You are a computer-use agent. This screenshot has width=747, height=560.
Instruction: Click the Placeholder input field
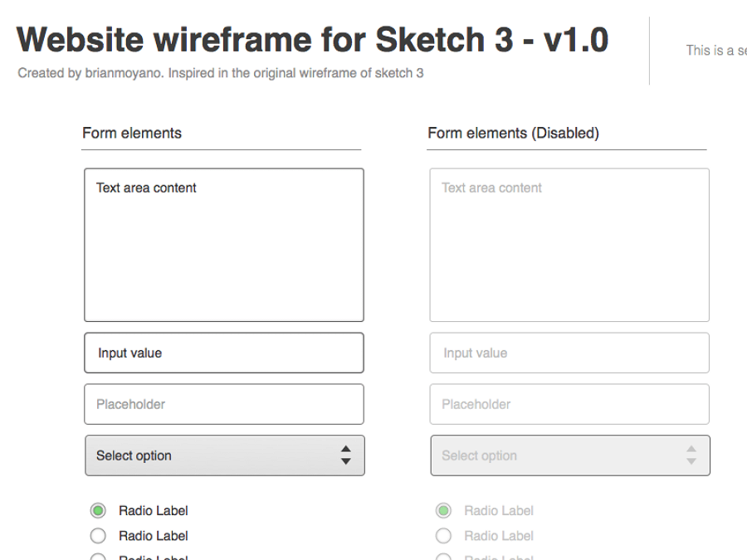(x=224, y=404)
